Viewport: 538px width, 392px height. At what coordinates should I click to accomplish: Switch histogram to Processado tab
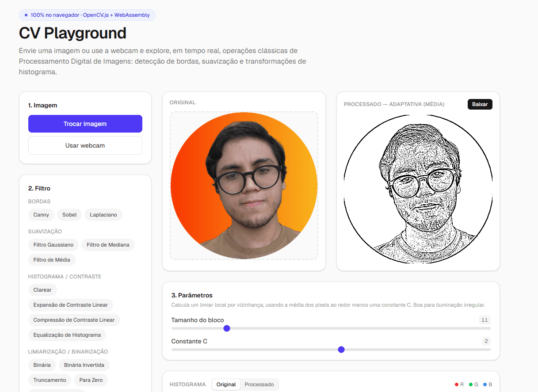pos(259,384)
